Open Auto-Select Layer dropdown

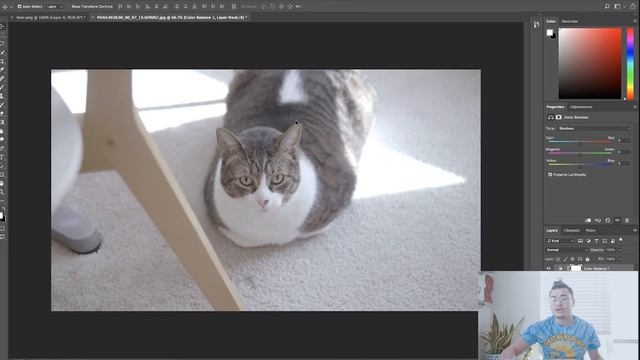click(55, 7)
